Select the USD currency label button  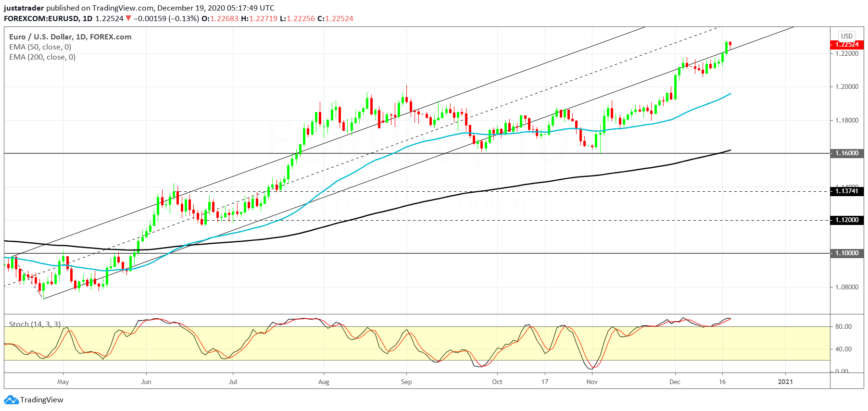click(x=847, y=36)
